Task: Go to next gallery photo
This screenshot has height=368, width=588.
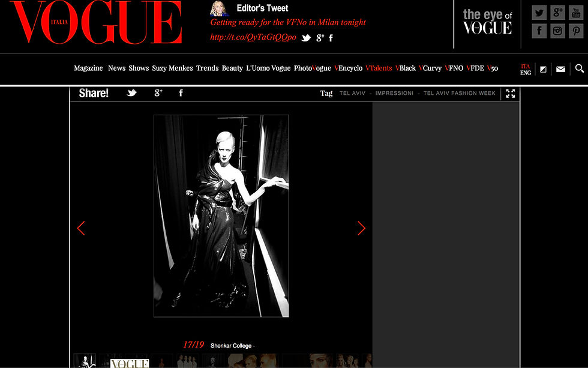Action: click(x=361, y=228)
